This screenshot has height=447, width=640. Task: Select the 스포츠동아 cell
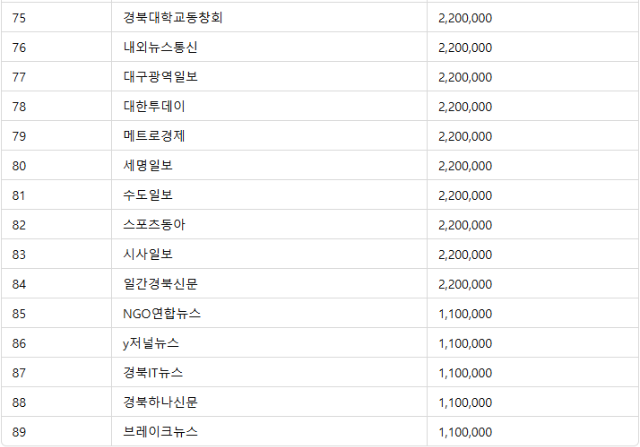(154, 225)
